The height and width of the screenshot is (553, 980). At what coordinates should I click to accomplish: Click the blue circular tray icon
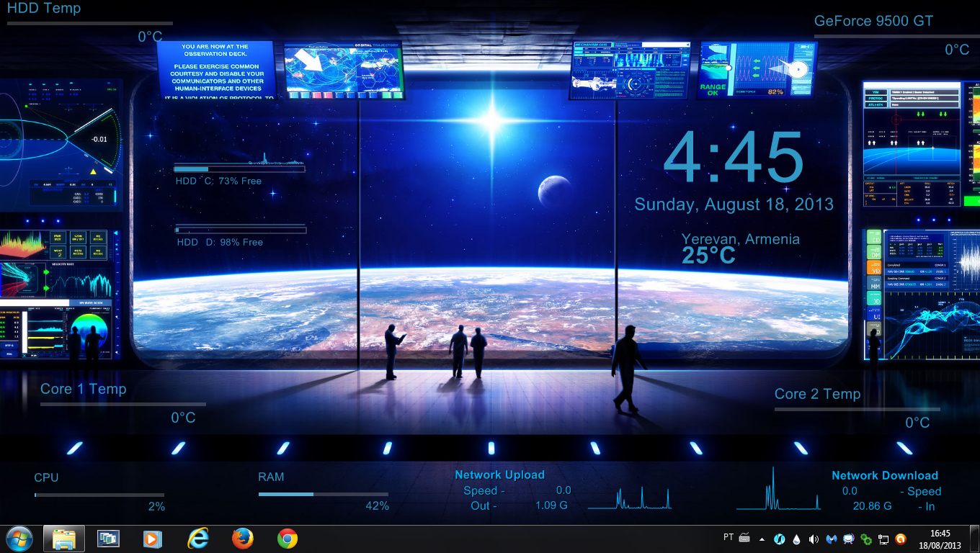click(780, 539)
